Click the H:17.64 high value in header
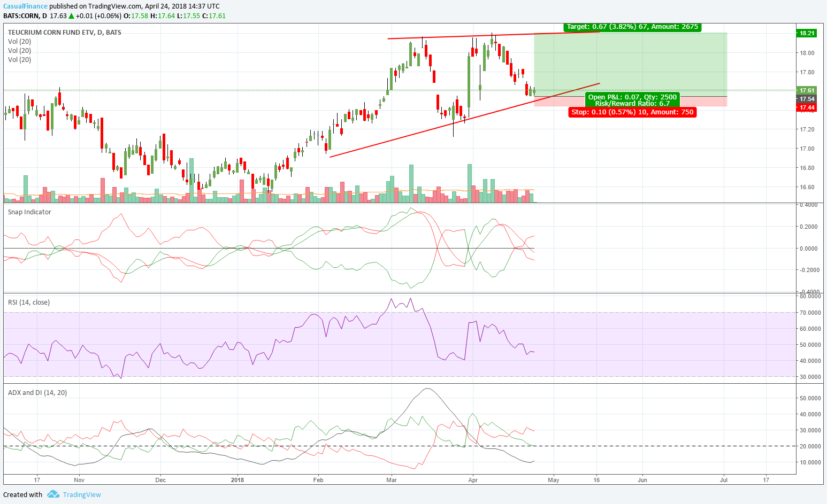The width and height of the screenshot is (827, 504). 163,16
